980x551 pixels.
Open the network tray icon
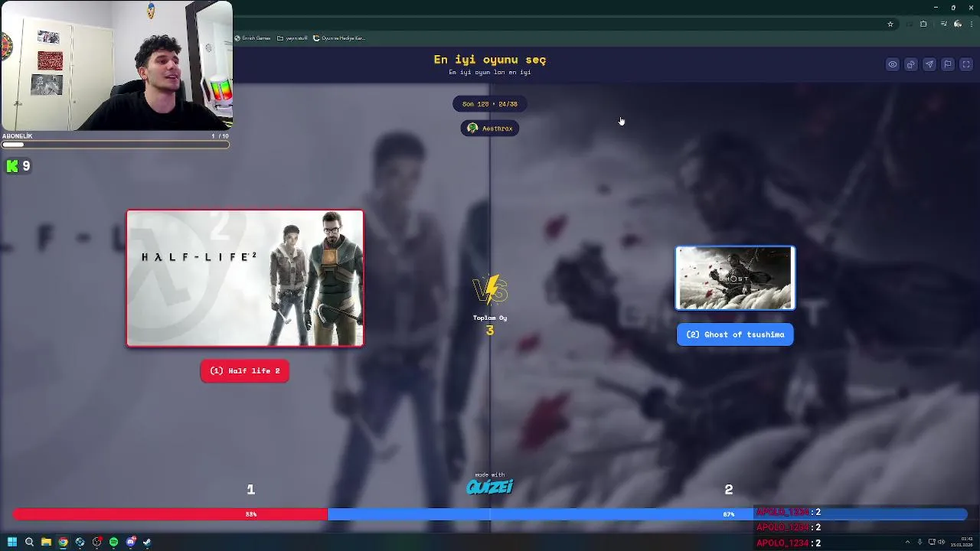pos(932,542)
